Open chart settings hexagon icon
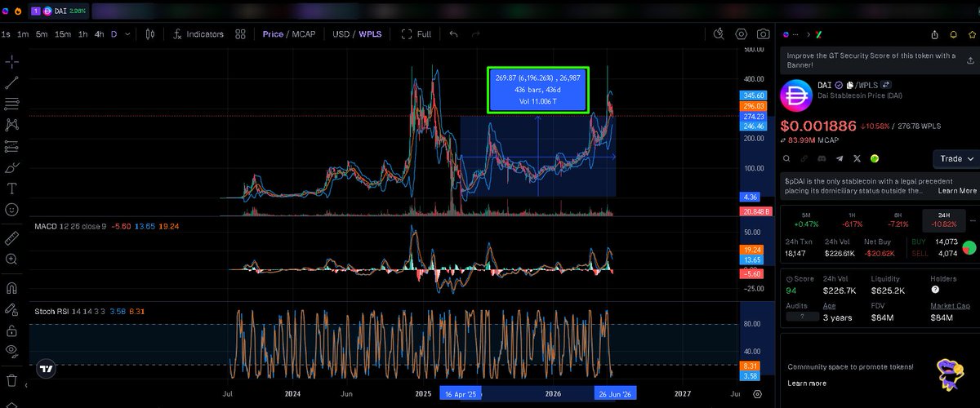The image size is (980, 408). pos(742,33)
